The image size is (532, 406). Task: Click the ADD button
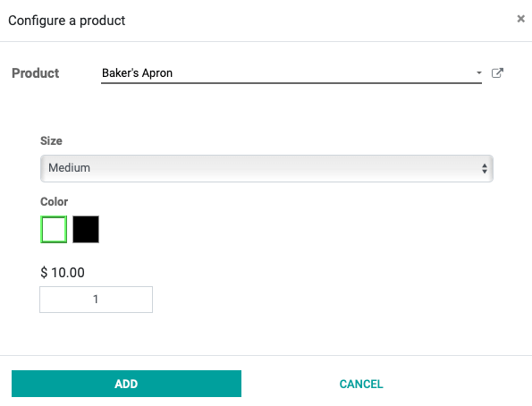[x=126, y=384]
